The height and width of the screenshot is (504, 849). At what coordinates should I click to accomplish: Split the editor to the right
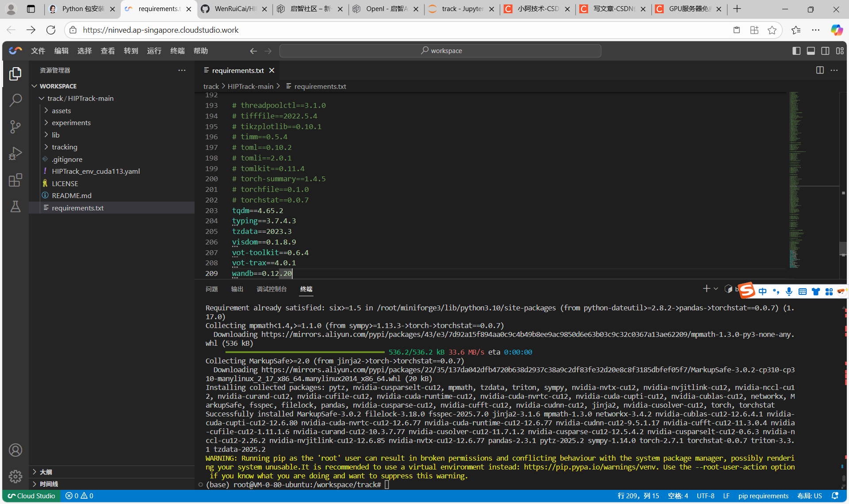(x=819, y=70)
